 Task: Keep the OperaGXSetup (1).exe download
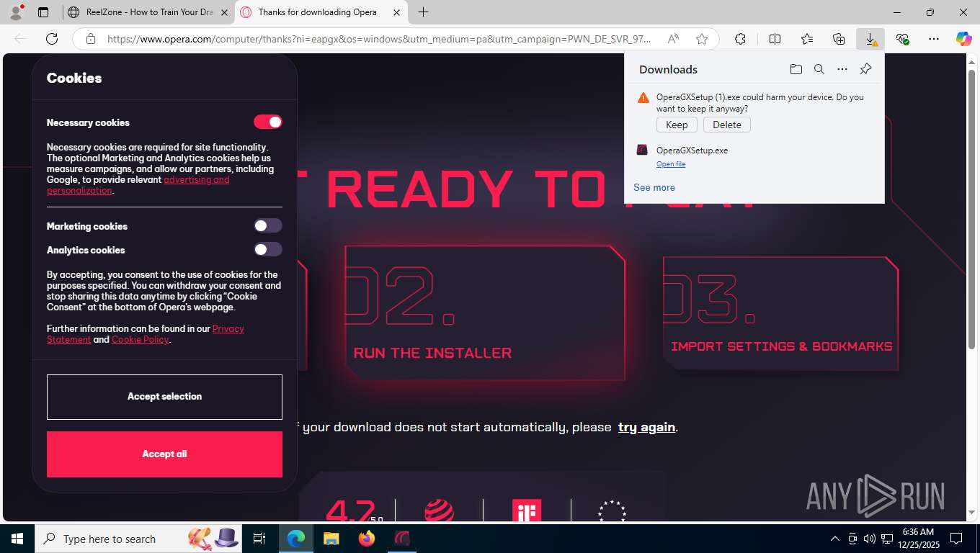coord(677,125)
